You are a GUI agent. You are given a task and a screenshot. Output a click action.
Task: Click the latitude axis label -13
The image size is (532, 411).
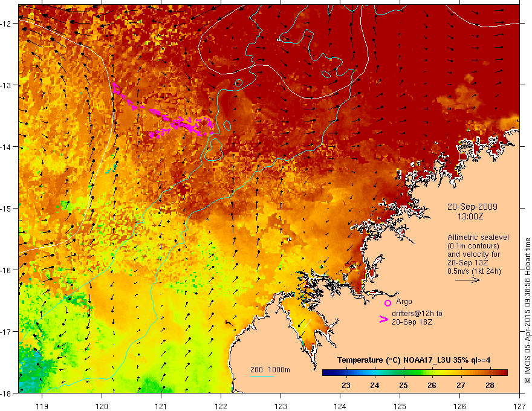click(x=6, y=85)
